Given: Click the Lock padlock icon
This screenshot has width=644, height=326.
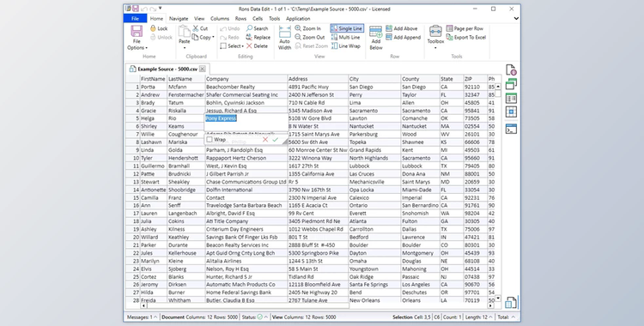Looking at the screenshot, I should [x=153, y=28].
